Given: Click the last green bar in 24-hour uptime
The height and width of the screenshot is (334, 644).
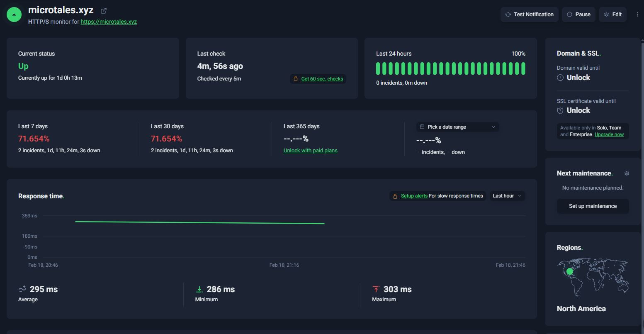Looking at the screenshot, I should click(x=523, y=68).
